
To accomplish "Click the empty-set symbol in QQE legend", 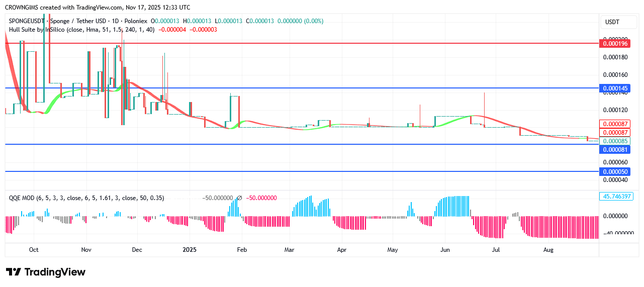I will pyautogui.click(x=239, y=198).
